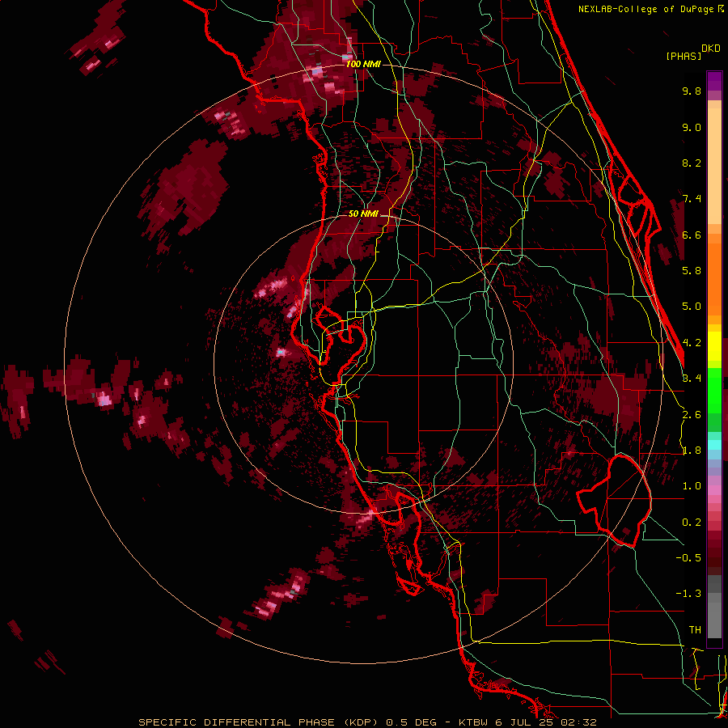Click the DKD label above the color scale
Image resolution: width=728 pixels, height=728 pixels.
click(x=711, y=49)
